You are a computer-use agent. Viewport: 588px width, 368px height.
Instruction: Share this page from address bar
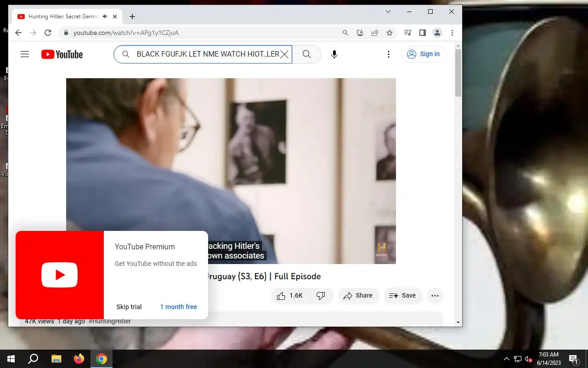coord(375,33)
